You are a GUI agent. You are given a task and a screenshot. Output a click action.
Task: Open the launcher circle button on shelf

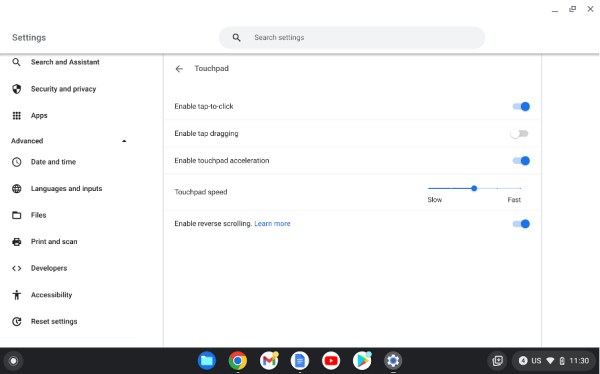click(13, 361)
